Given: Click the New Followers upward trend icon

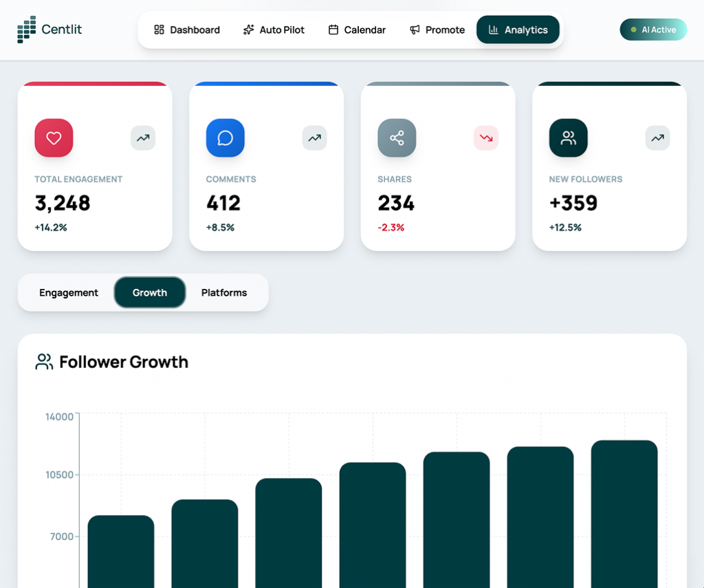Looking at the screenshot, I should point(657,138).
